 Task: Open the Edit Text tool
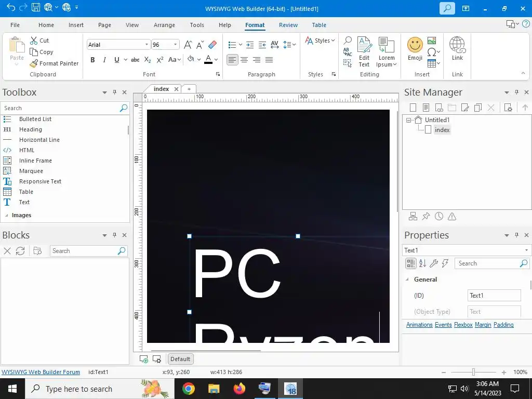coord(364,52)
